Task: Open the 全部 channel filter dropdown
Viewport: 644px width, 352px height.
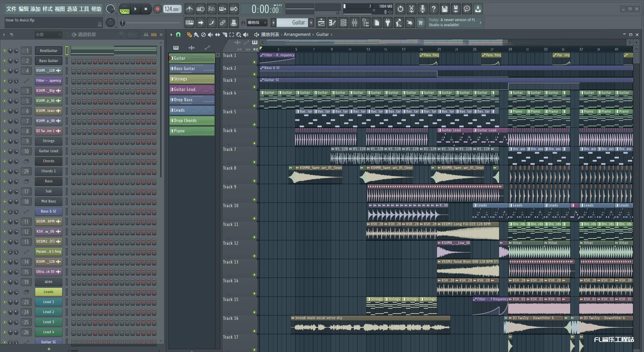Action: tap(48, 35)
